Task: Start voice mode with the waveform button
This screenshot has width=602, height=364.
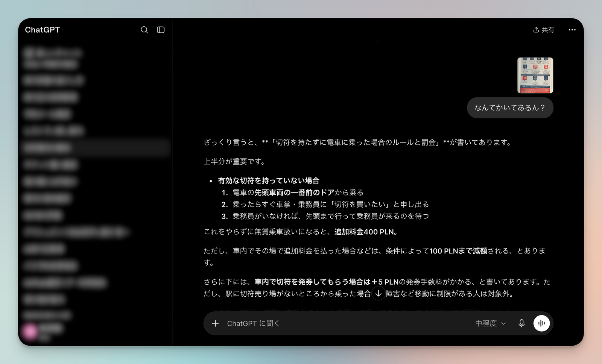Action: (x=541, y=323)
